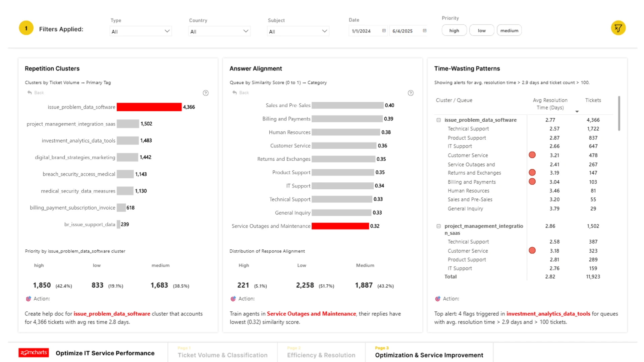Click the clear filters funnel icon
This screenshot has height=362, width=644.
tap(618, 28)
